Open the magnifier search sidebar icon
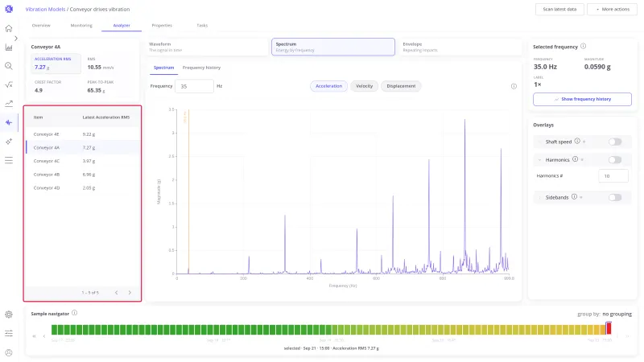The height and width of the screenshot is (362, 644). (x=9, y=66)
